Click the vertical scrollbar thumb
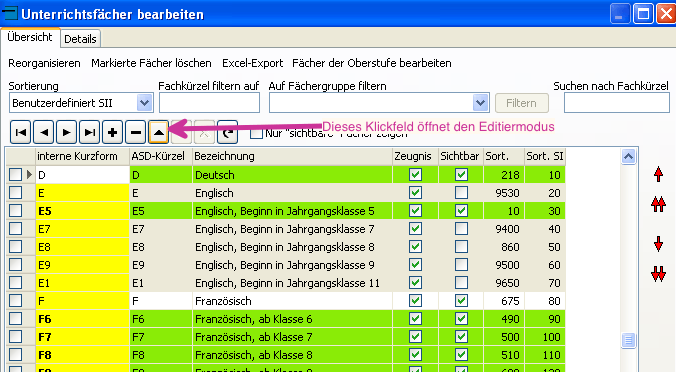The width and height of the screenshot is (676, 372). pyautogui.click(x=629, y=340)
